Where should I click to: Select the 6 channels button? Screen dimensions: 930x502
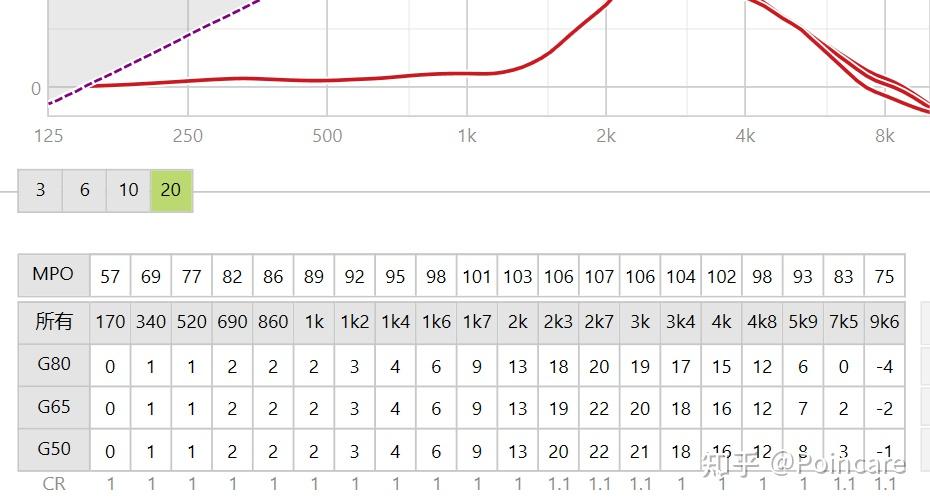pos(84,190)
